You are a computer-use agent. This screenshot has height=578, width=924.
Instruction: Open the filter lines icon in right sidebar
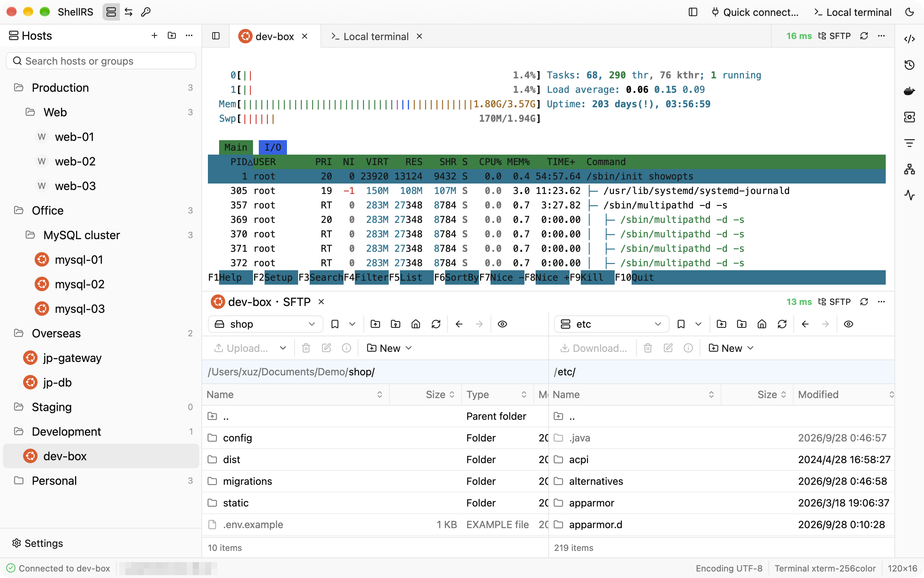[x=910, y=143]
